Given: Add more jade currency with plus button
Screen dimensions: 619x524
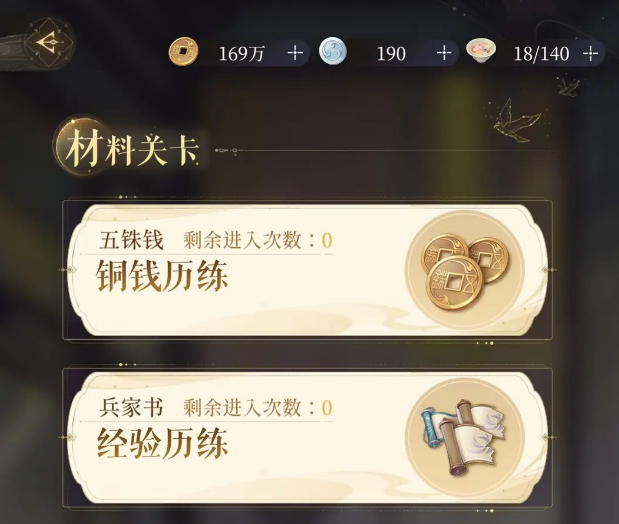Looking at the screenshot, I should [444, 53].
